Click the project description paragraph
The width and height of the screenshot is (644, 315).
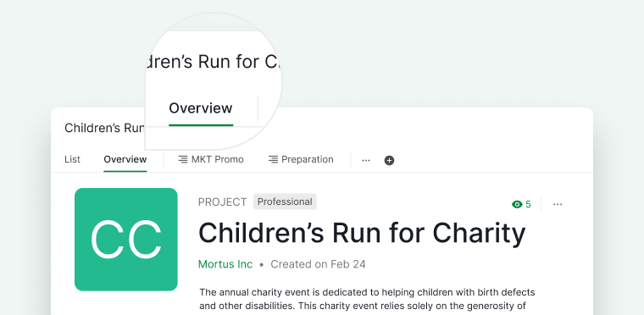[367, 300]
